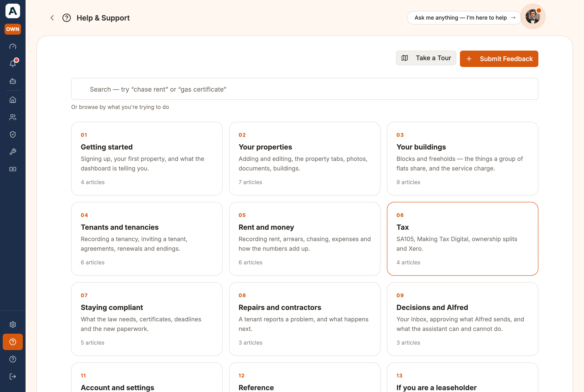Open the Reference category card

click(305, 377)
